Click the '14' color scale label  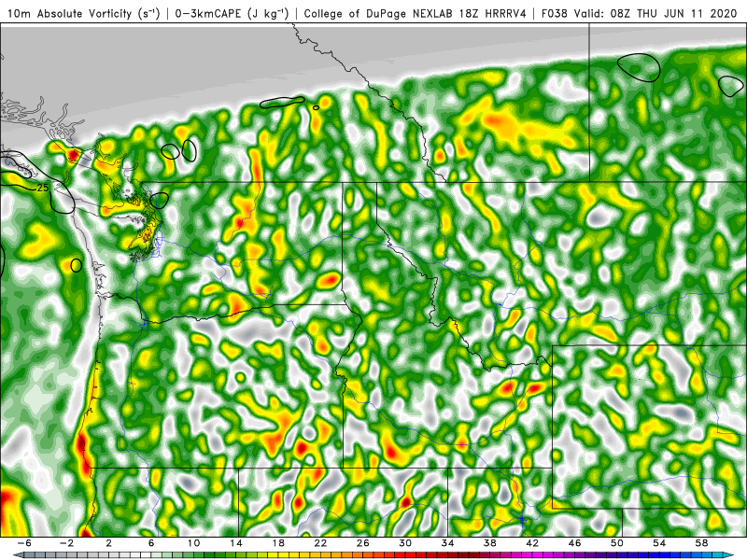point(236,543)
